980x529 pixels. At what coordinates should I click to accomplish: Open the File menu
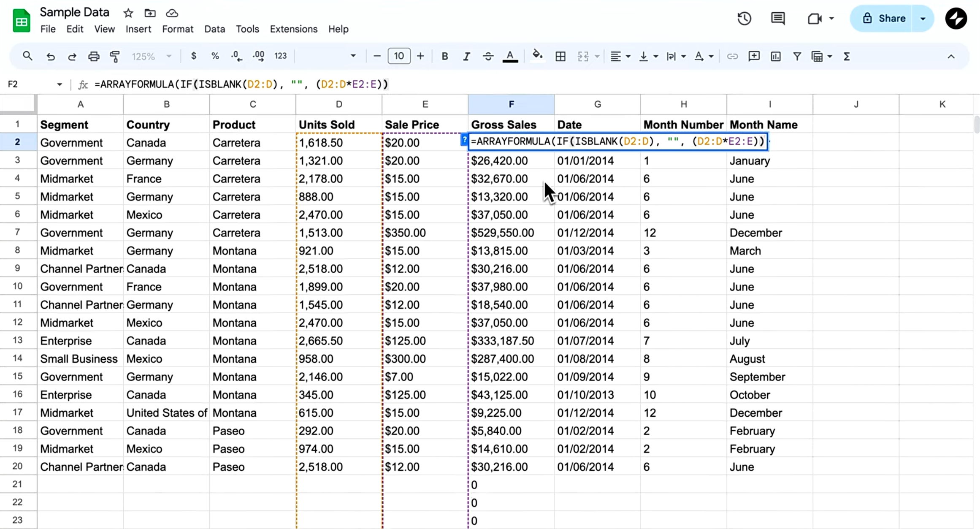pyautogui.click(x=48, y=29)
